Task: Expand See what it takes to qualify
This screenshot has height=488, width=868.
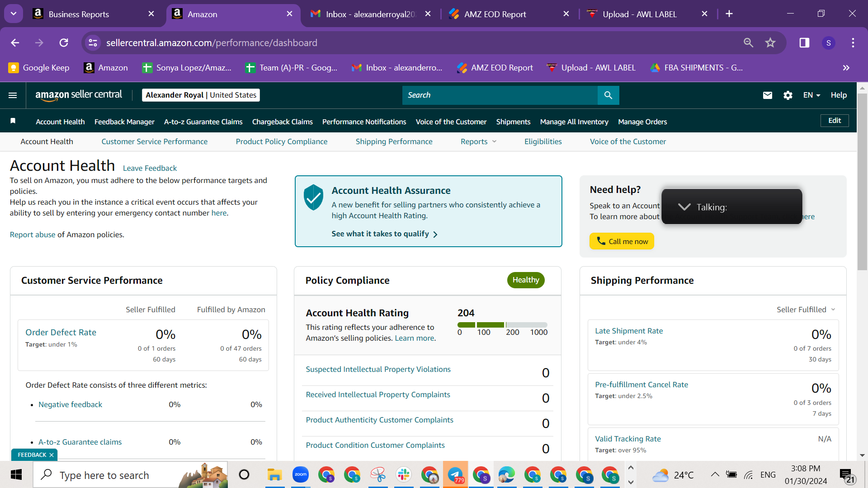Action: tap(384, 234)
